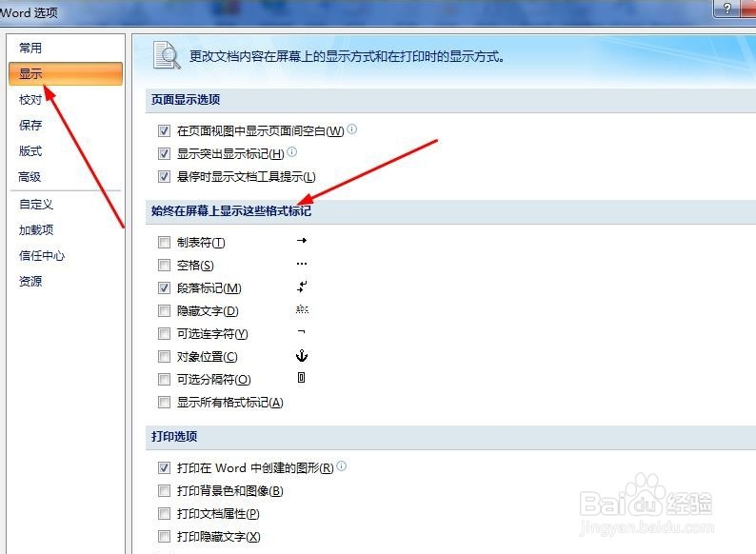Select the 自定义 category

coord(36,204)
